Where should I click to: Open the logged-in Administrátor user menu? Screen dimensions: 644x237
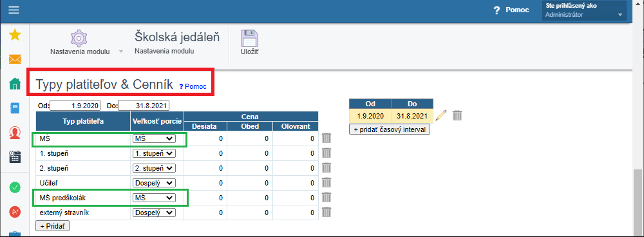[x=585, y=11]
